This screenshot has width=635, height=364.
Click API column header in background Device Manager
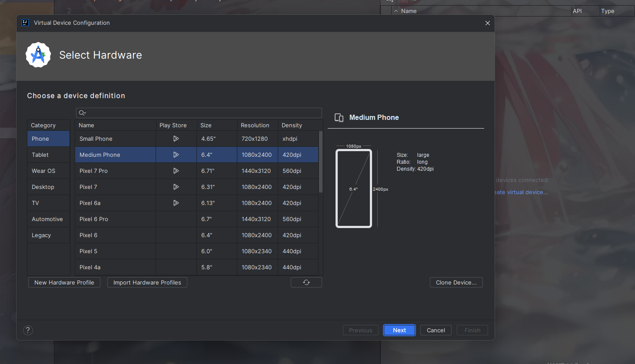click(x=585, y=11)
